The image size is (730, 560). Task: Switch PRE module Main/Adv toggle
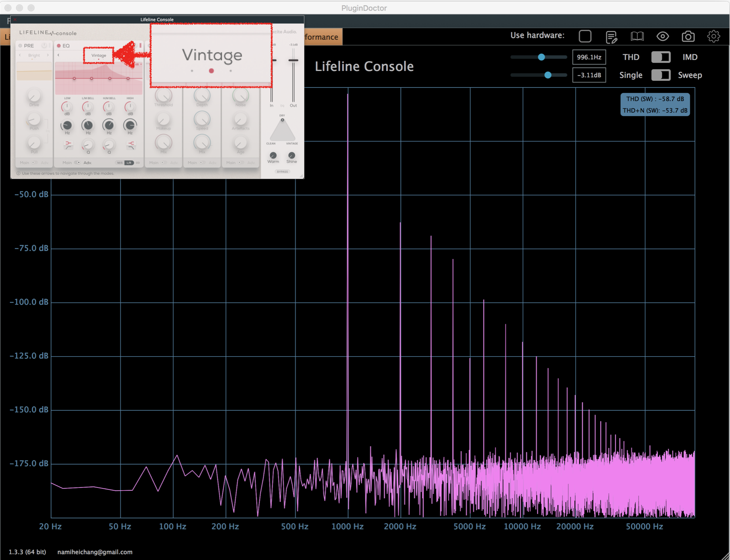click(34, 163)
